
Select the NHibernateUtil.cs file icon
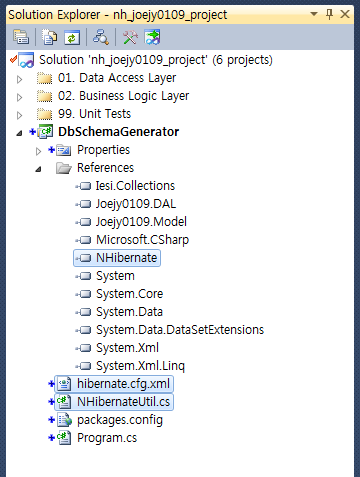(63, 402)
